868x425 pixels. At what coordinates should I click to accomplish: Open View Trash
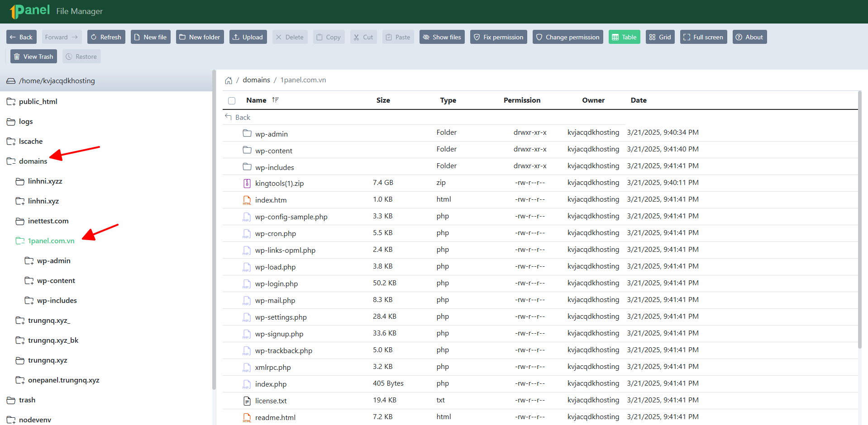click(x=33, y=57)
